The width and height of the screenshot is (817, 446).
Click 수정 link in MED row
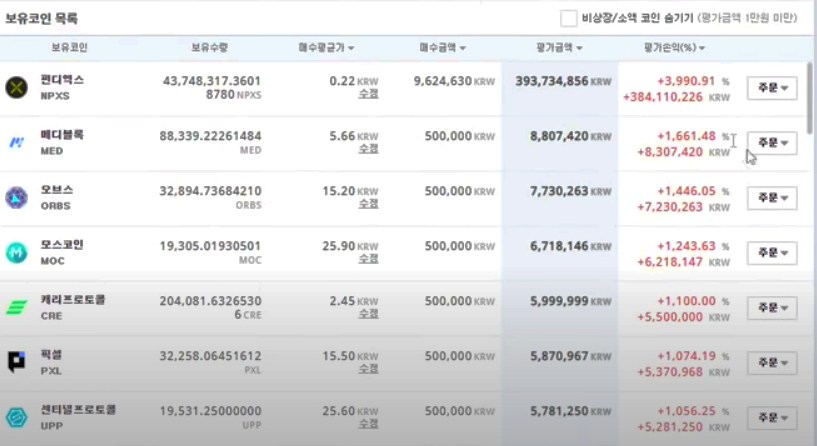[x=368, y=148]
